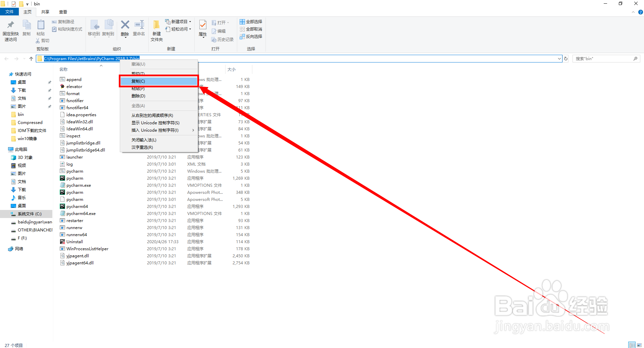Choose 复制(C) from the context menu
644x348 pixels.
pos(138,81)
